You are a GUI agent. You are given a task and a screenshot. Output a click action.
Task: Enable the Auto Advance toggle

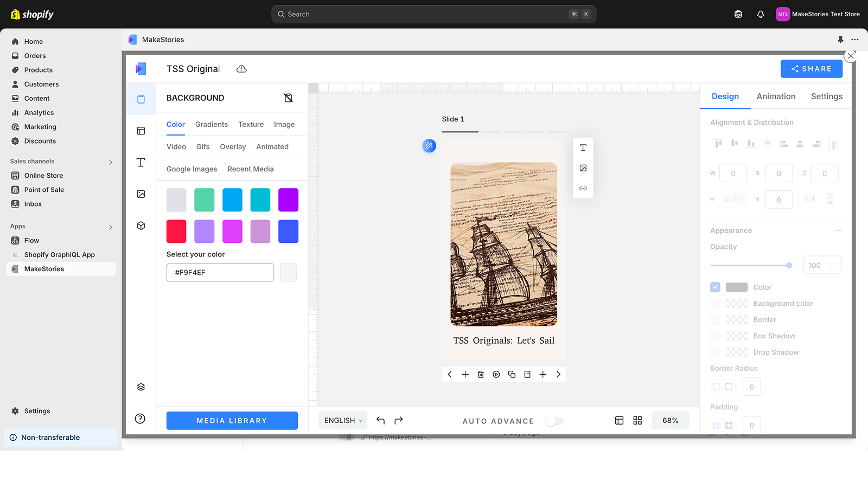554,421
